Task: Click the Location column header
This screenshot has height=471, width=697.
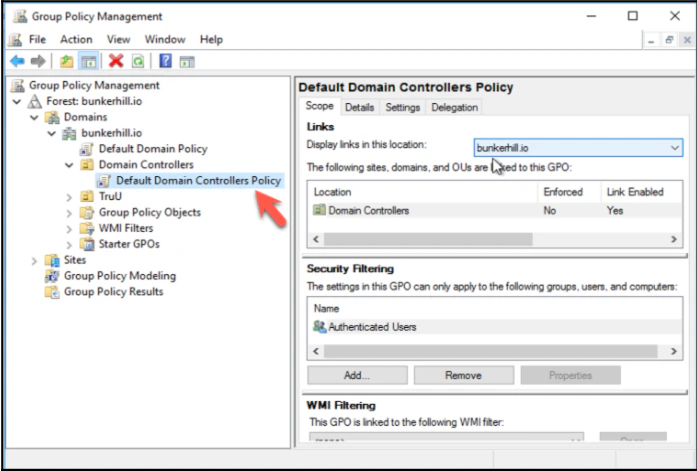Action: (x=422, y=192)
